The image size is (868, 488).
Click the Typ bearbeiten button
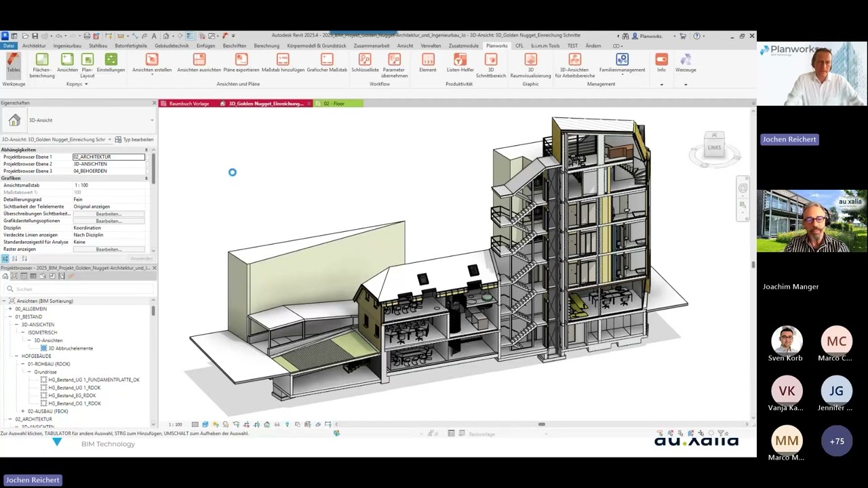point(134,139)
